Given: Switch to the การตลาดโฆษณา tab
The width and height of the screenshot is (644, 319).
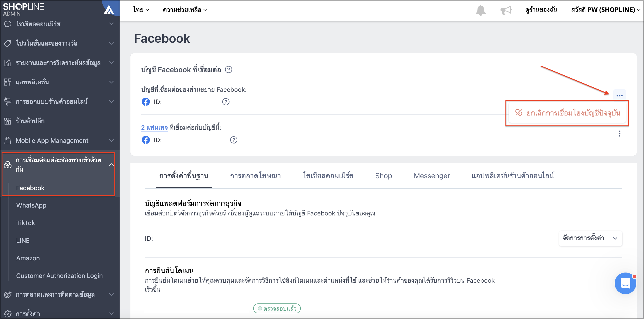Looking at the screenshot, I should click(255, 176).
